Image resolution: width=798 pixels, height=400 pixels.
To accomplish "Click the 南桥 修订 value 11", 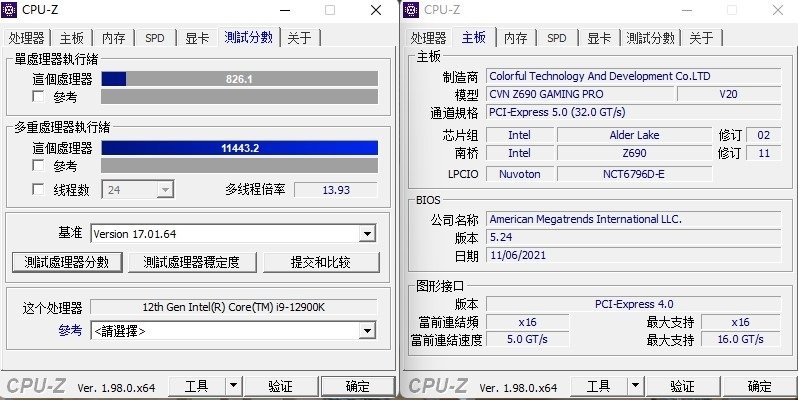I will click(x=763, y=153).
